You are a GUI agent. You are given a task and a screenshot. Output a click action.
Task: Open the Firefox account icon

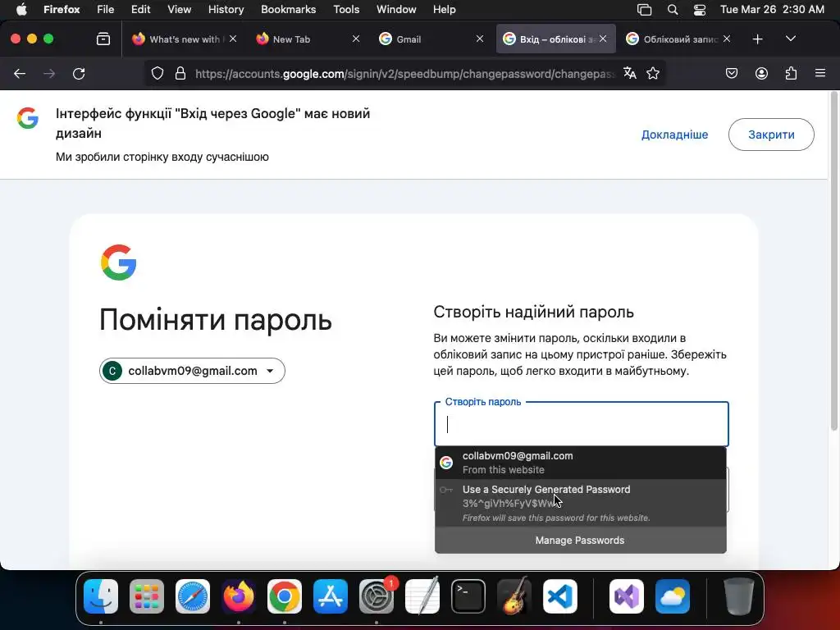tap(761, 73)
